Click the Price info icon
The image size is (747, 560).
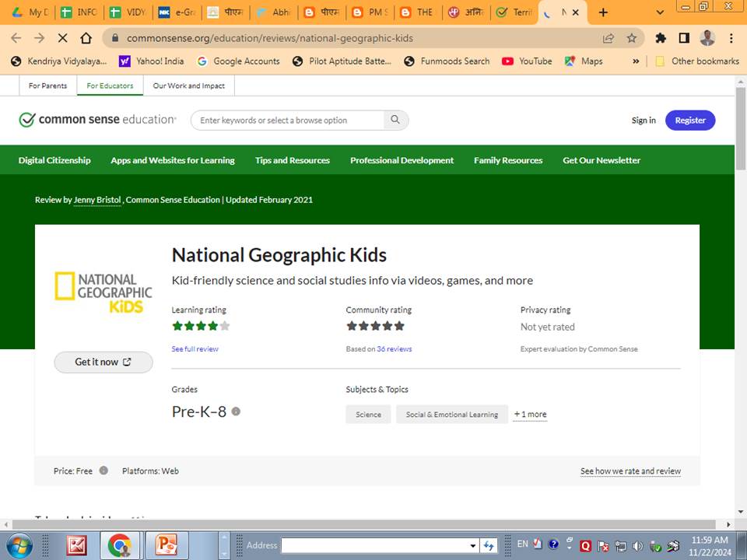point(103,471)
